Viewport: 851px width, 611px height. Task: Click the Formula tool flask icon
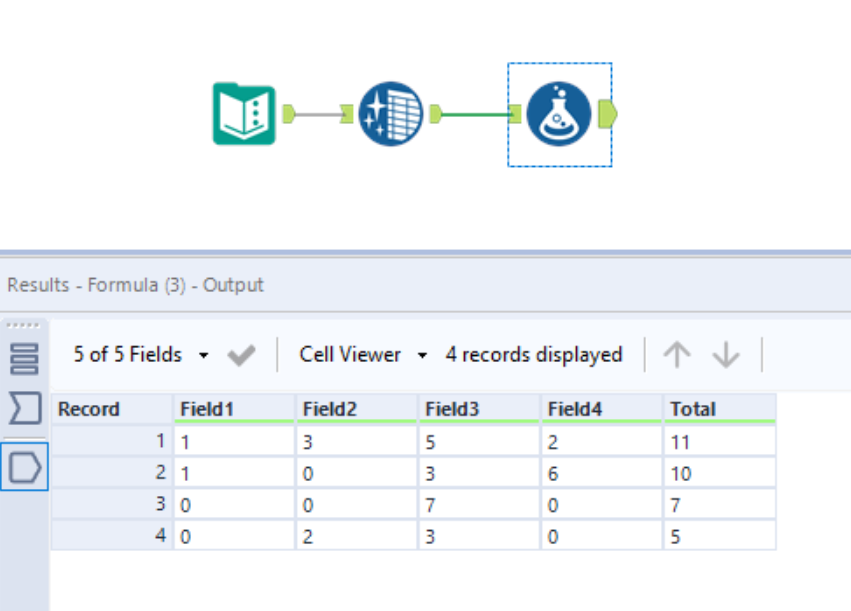click(559, 115)
